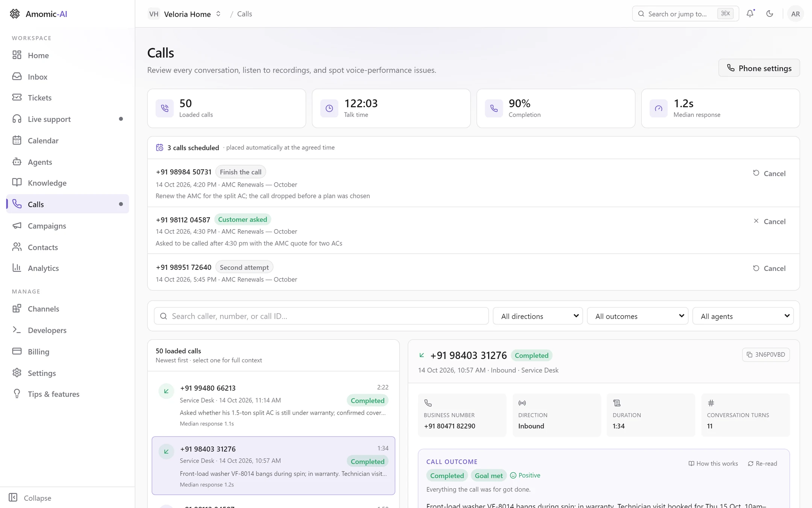The image size is (812, 508).
Task: Open Settings page
Action: [68, 373]
